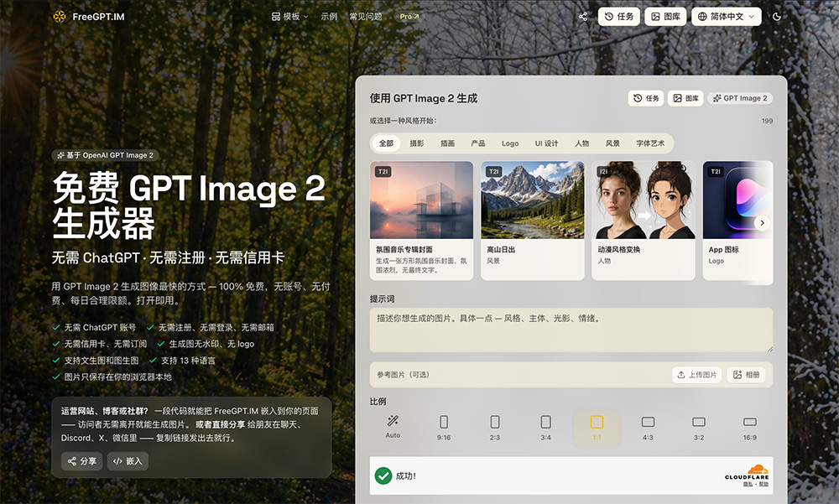Click 上传图片 upload button
The image size is (839, 504).
(697, 375)
